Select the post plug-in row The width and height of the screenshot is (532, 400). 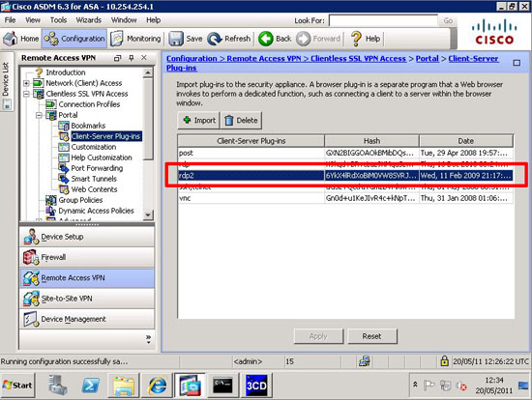(345, 154)
